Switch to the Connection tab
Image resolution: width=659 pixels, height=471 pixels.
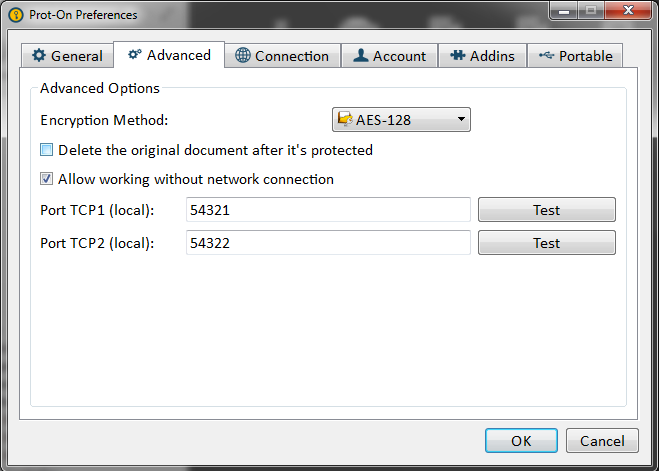[x=282, y=56]
